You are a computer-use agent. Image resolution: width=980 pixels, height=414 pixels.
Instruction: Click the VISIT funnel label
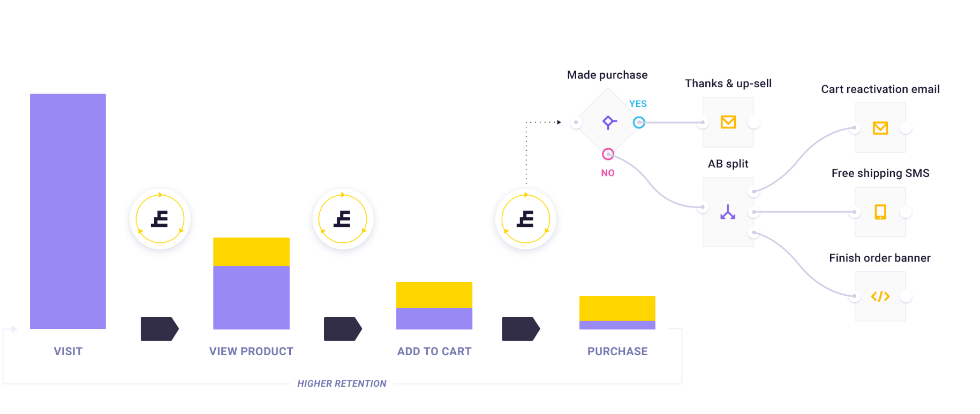click(x=68, y=351)
